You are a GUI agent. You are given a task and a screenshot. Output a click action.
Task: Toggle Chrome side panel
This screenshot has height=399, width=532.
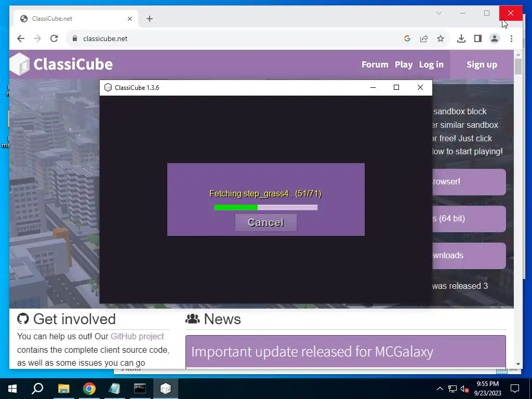point(478,38)
